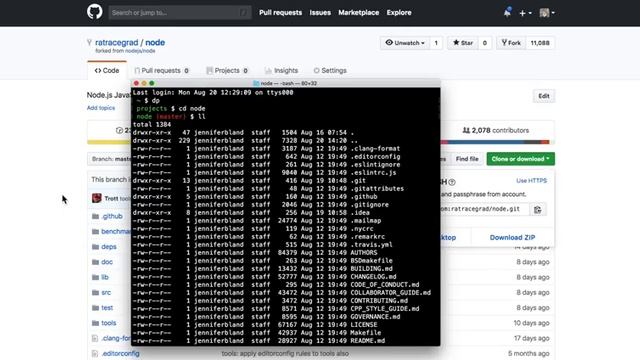
Task: Click the CHANGELOG.md line in Terminal
Action: [264, 277]
